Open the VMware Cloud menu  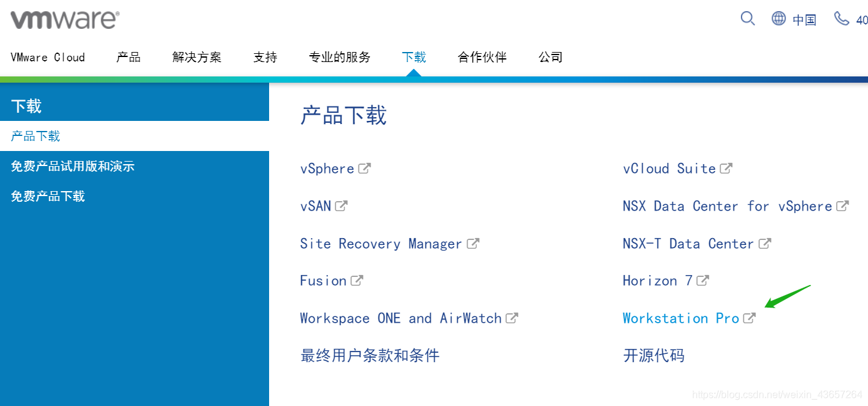click(x=48, y=57)
